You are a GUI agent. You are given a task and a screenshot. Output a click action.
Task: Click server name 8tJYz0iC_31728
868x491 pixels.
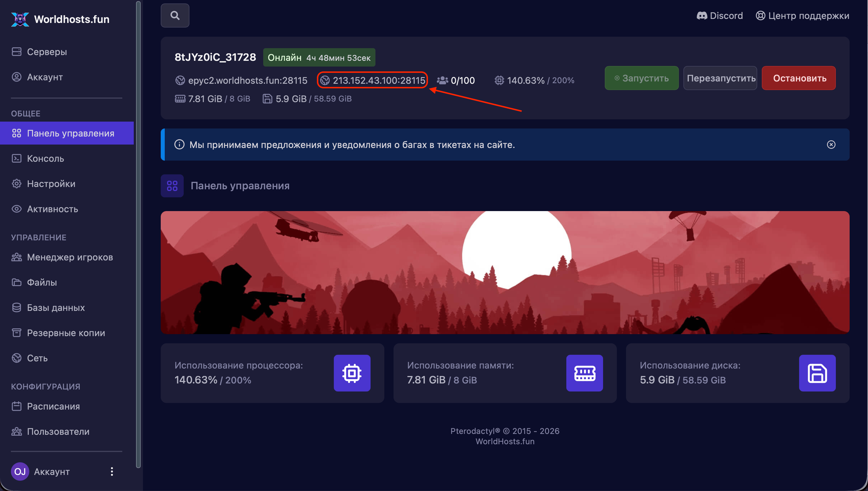215,57
